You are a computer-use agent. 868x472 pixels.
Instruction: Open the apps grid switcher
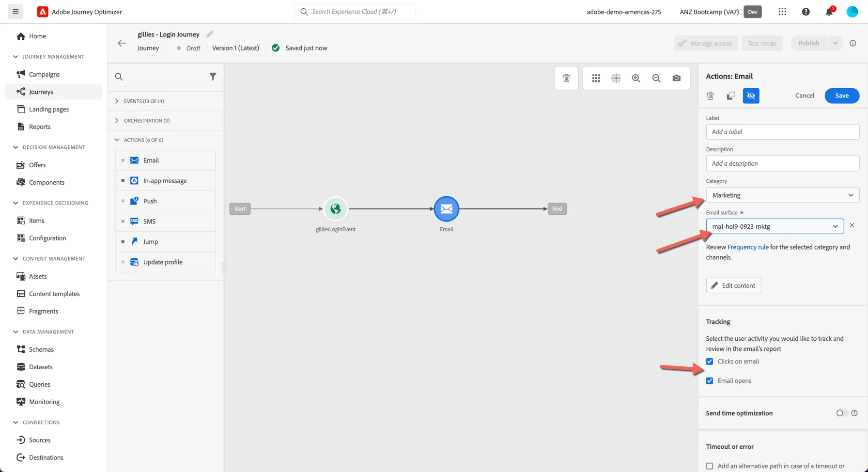coord(782,12)
